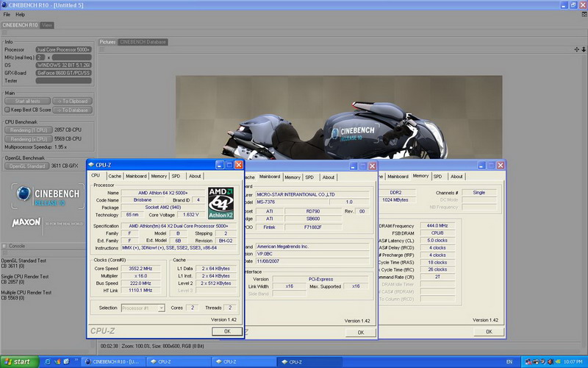Click OK in the front CPU-Z window

[x=226, y=331]
